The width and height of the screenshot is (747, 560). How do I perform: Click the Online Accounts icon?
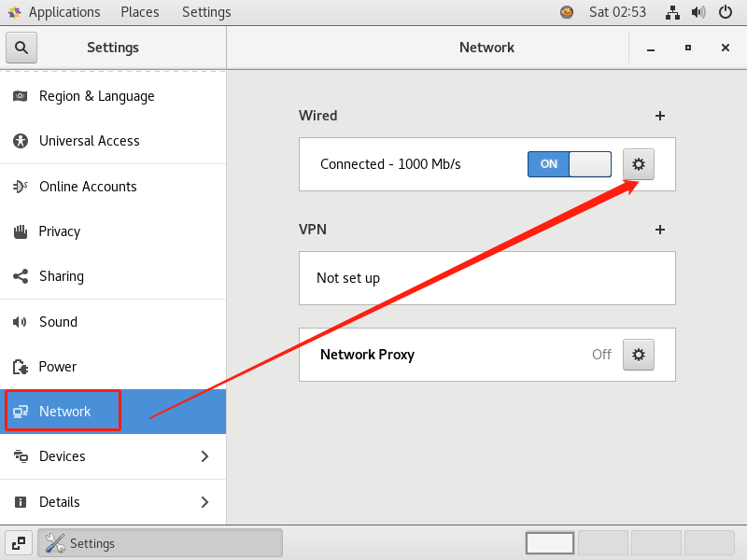20,186
